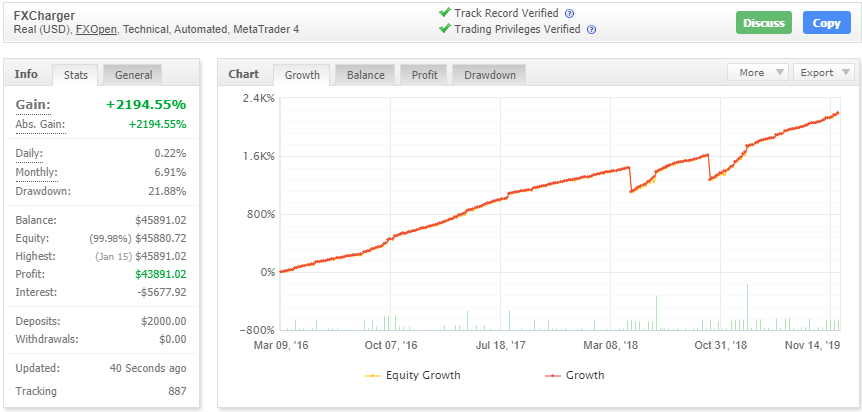The width and height of the screenshot is (862, 412).
Task: Select the Info tab
Action: (x=27, y=74)
